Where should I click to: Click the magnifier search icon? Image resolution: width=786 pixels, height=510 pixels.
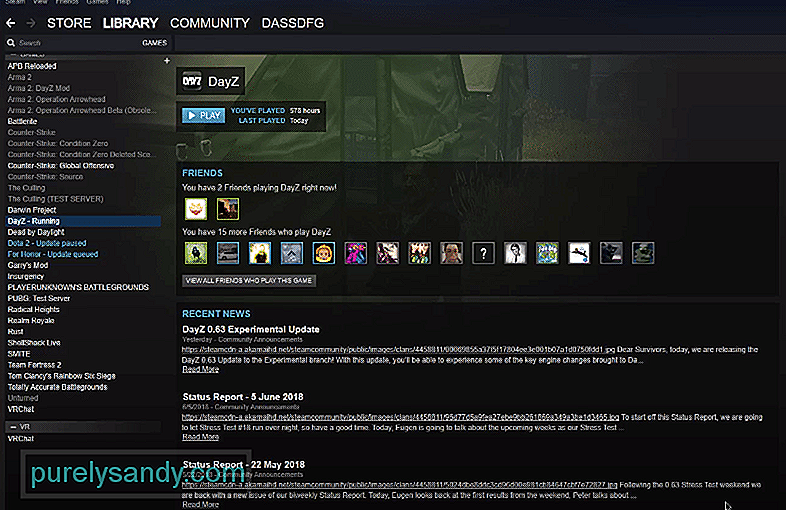[11, 43]
